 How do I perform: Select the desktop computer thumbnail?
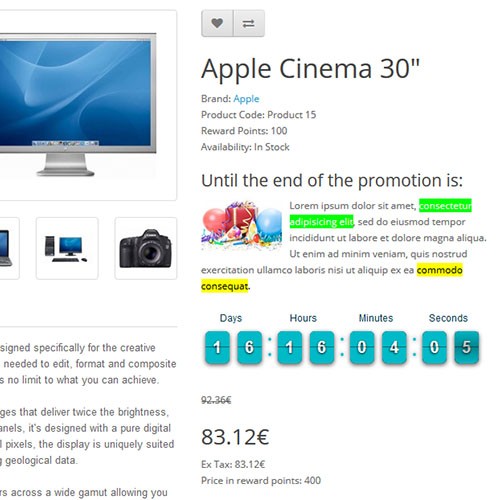pyautogui.click(x=67, y=248)
